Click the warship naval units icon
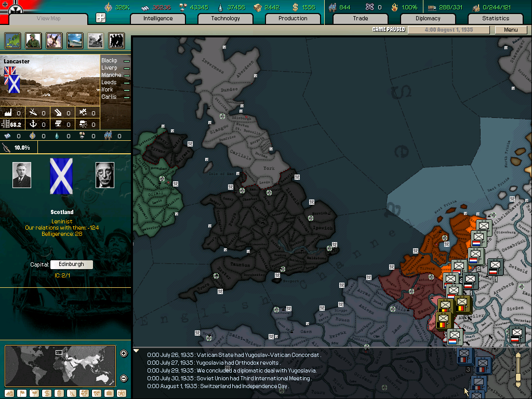 [75, 40]
